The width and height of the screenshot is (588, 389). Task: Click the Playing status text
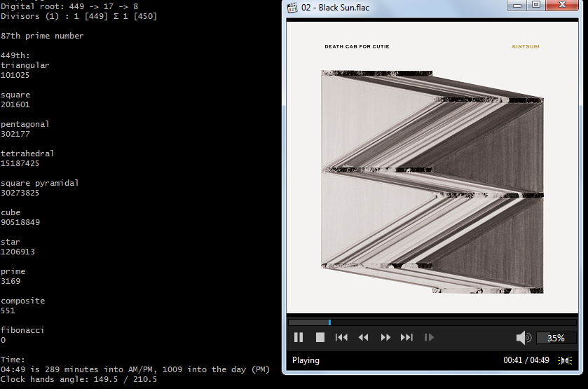point(306,360)
